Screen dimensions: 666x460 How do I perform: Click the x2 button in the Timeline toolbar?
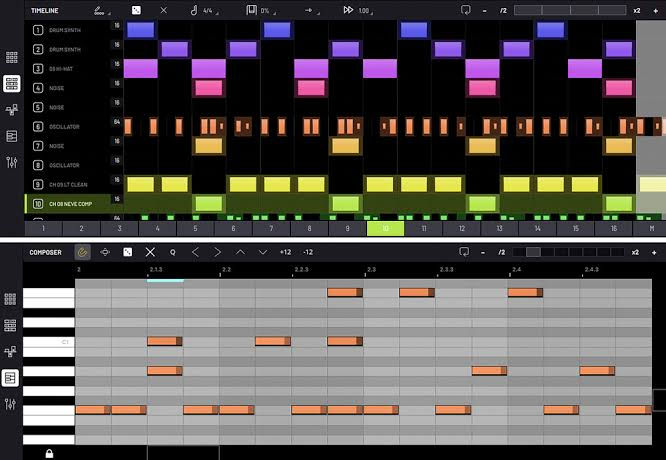point(637,11)
